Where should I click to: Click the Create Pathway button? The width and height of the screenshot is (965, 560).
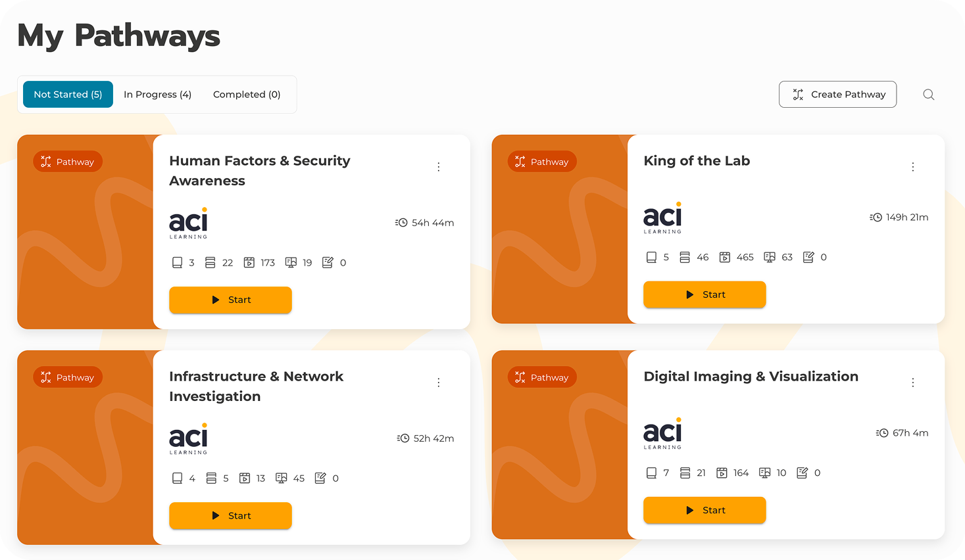837,95
